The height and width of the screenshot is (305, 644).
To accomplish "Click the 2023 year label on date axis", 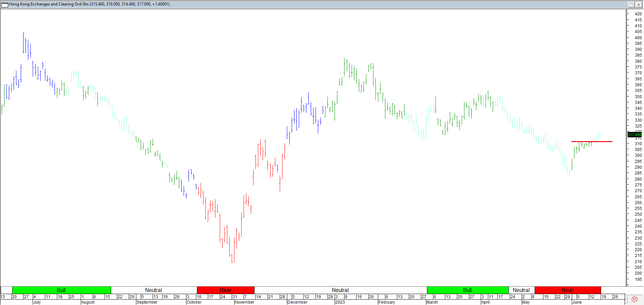I will (340, 302).
